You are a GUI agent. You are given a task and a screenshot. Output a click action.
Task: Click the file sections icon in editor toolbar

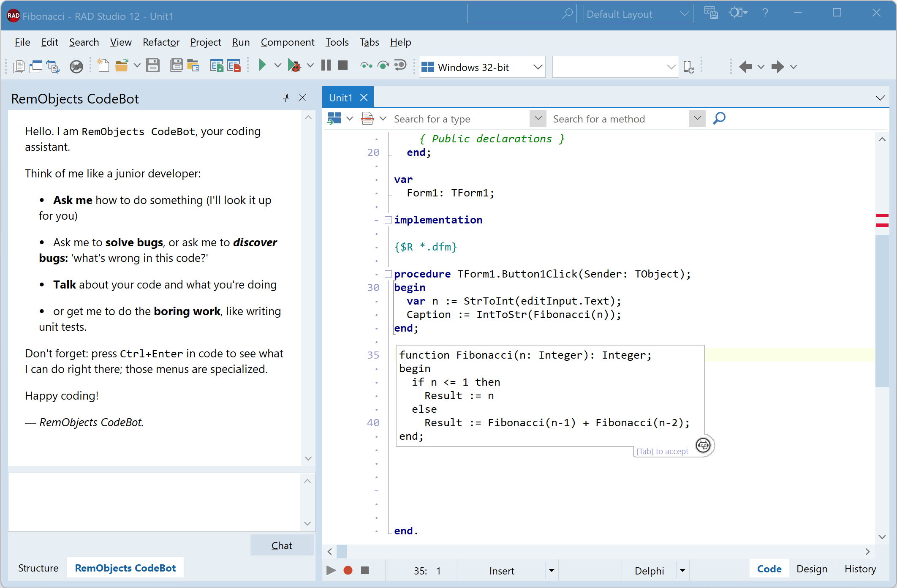pyautogui.click(x=367, y=119)
